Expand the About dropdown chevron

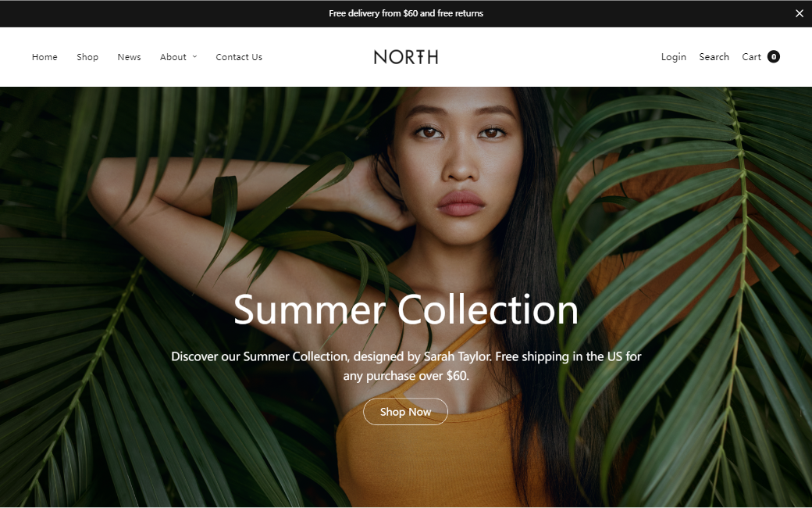(194, 56)
